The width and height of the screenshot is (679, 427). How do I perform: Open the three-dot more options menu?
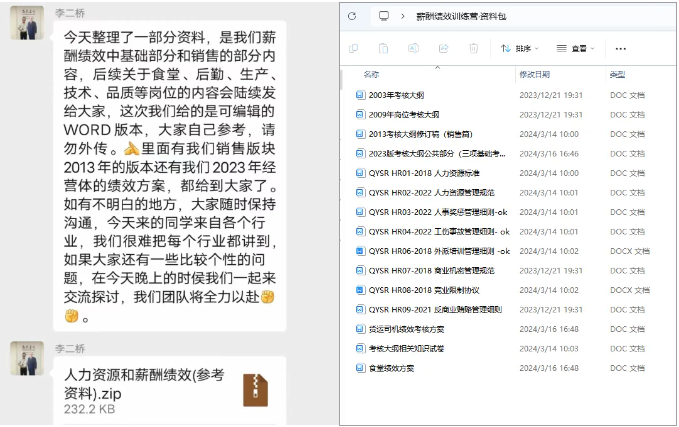621,48
